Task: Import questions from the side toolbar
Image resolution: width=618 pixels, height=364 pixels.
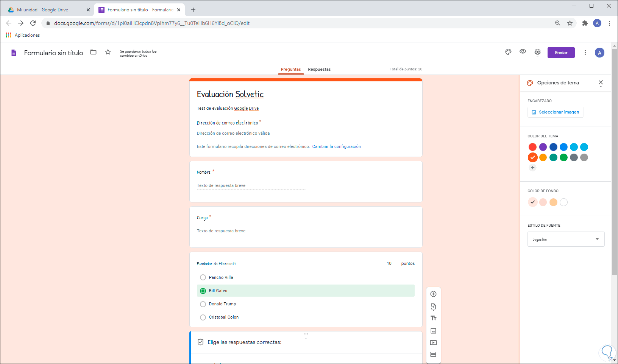Action: coord(434,306)
